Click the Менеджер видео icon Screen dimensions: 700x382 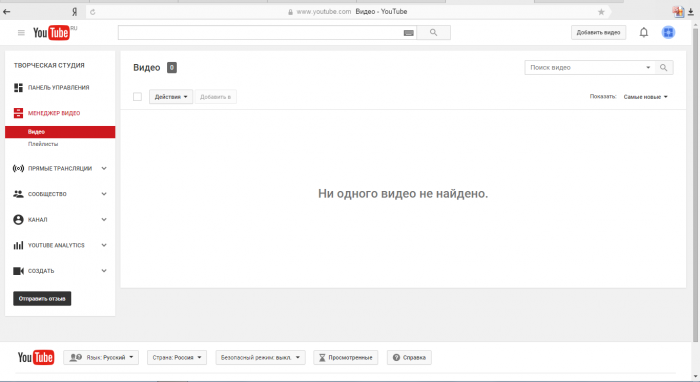click(18, 113)
